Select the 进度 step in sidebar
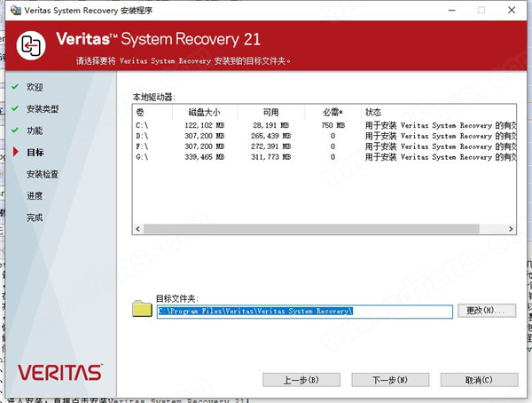Image resolution: width=532 pixels, height=403 pixels. [x=35, y=195]
